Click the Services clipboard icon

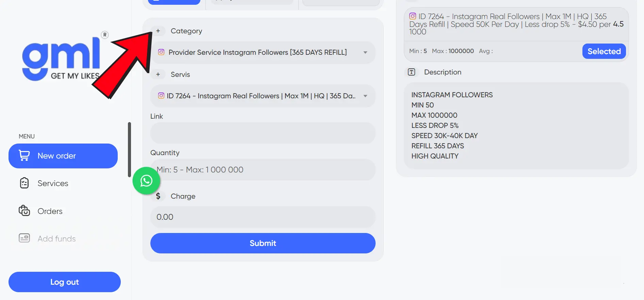coord(24,183)
